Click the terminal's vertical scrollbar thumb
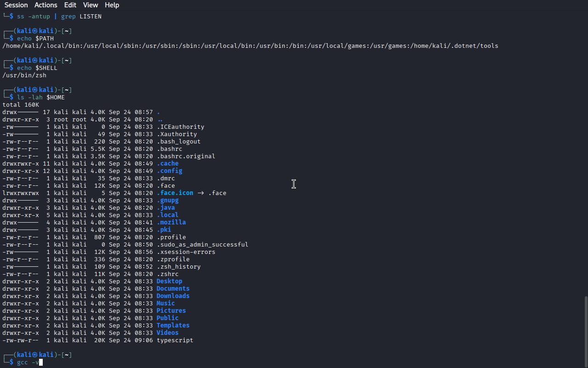This screenshot has height=368, width=588. [585, 330]
